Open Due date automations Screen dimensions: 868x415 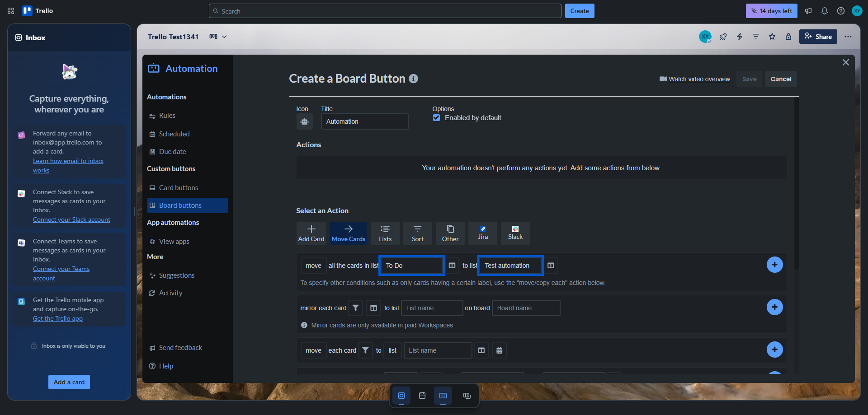[188, 152]
